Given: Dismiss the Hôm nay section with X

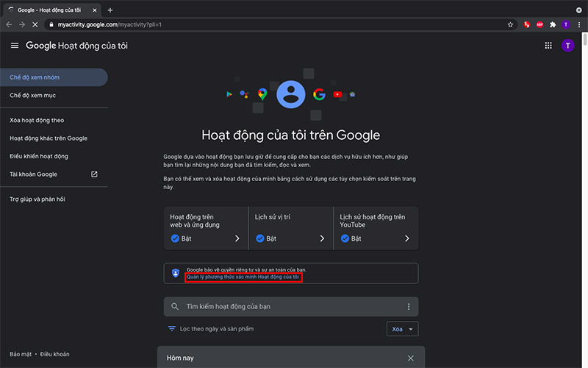Looking at the screenshot, I should point(411,358).
